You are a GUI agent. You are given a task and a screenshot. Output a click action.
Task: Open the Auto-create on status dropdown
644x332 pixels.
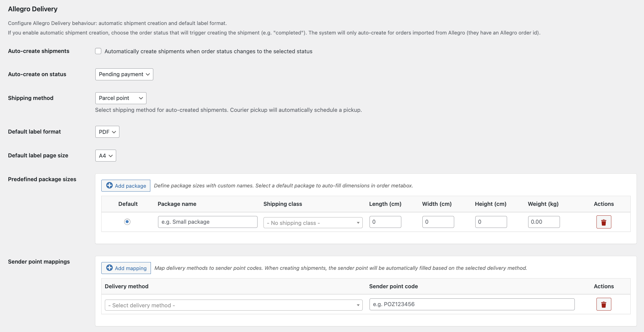124,74
